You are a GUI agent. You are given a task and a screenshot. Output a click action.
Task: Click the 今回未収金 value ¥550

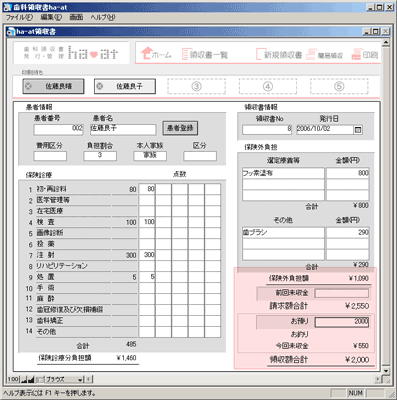[361, 346]
